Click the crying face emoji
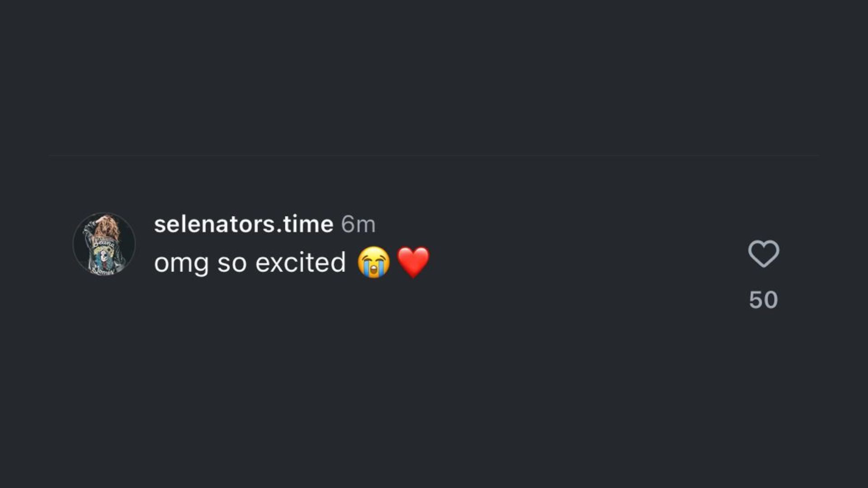The image size is (868, 488). (x=373, y=262)
